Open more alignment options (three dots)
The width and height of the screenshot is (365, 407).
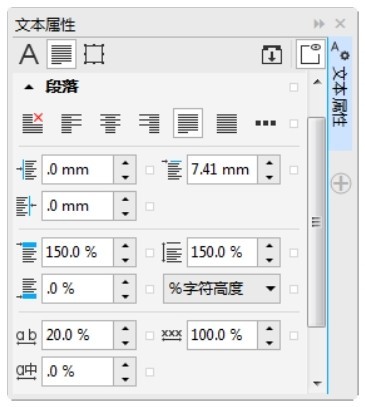point(265,123)
